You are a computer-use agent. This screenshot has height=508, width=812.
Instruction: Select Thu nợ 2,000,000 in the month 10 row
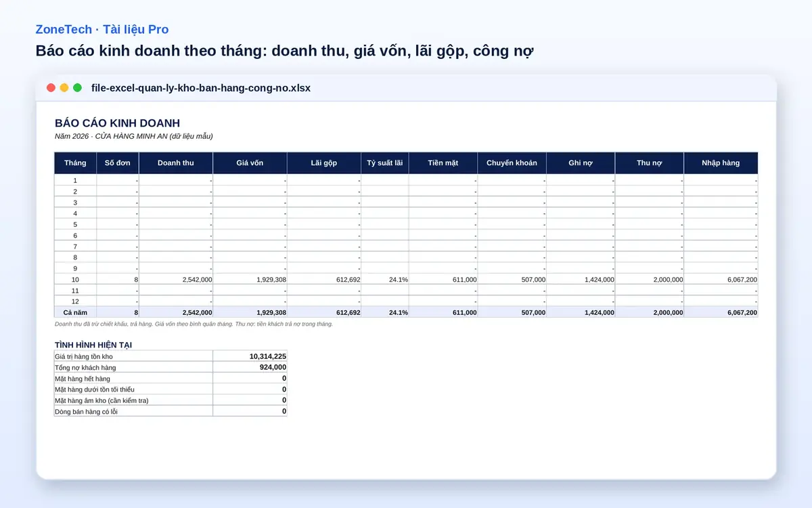pyautogui.click(x=649, y=279)
